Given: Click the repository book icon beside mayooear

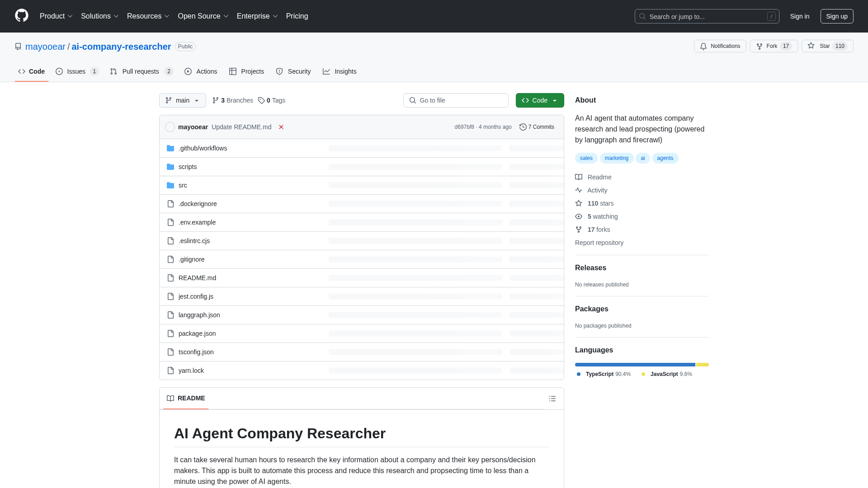Looking at the screenshot, I should click(18, 47).
